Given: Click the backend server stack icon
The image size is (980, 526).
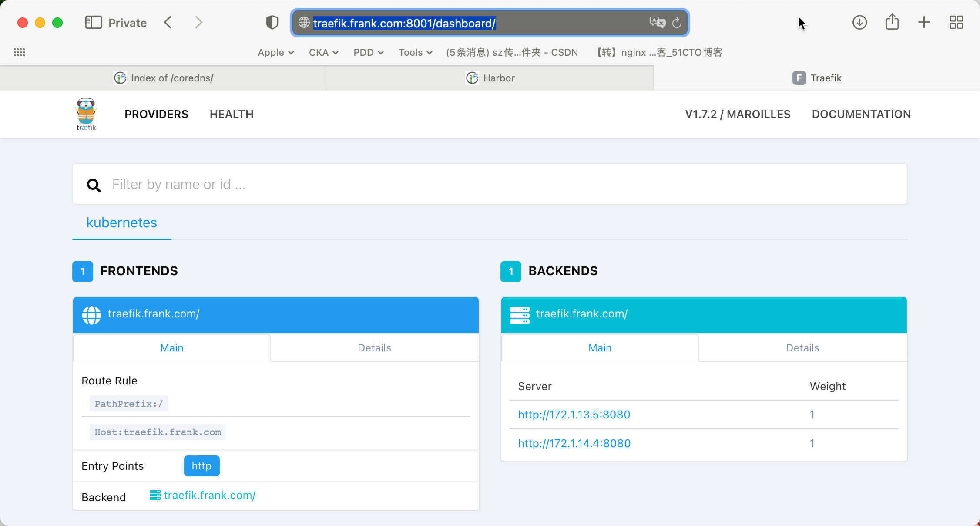Looking at the screenshot, I should (520, 315).
